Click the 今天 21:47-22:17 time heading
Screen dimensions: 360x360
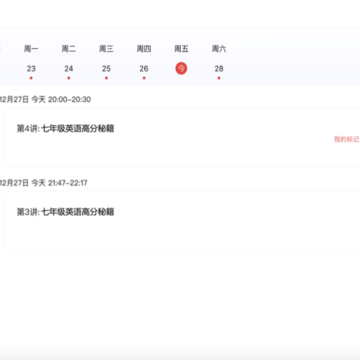[x=59, y=183]
